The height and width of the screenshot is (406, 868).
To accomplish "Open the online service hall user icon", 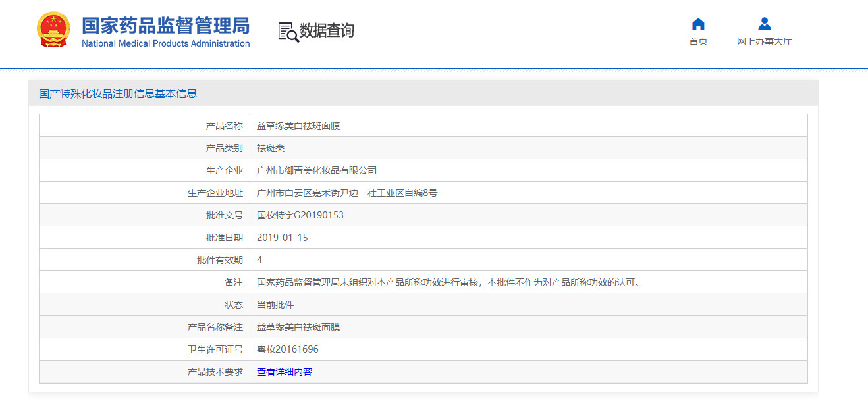I will pos(764,24).
